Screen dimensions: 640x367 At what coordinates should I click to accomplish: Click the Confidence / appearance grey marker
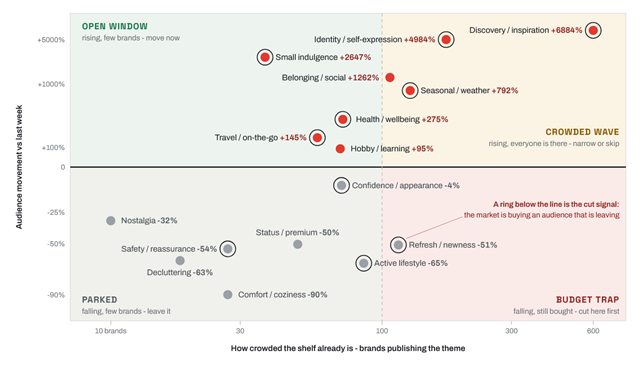click(x=341, y=185)
